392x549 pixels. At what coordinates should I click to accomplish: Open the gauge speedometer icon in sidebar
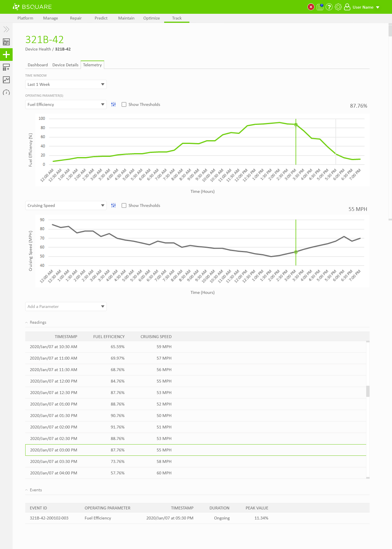(6, 92)
